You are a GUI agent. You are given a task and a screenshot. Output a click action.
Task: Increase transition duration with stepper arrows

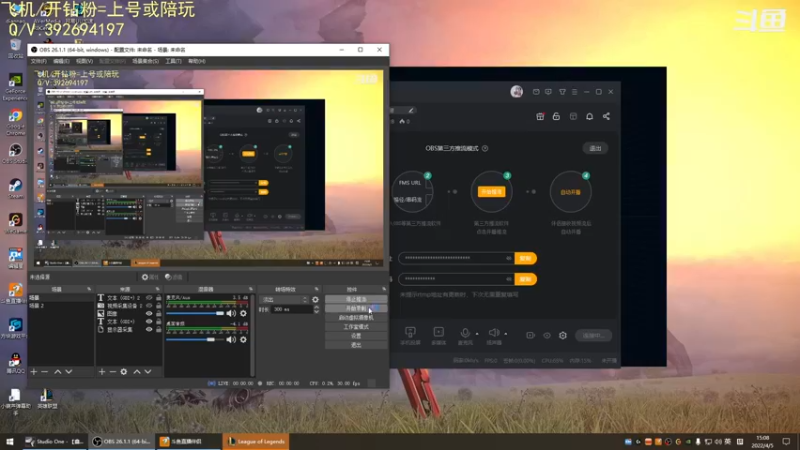pos(316,308)
